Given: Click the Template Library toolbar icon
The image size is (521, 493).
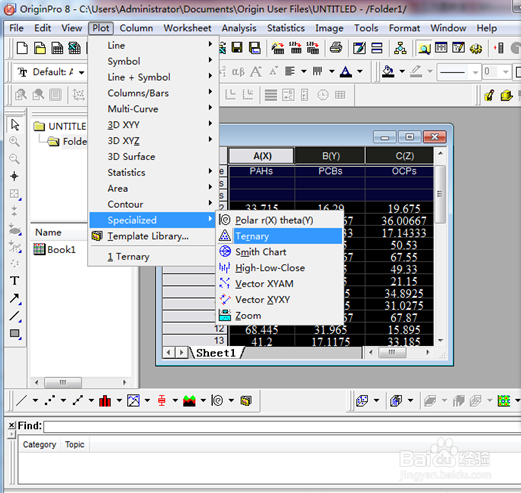Looking at the screenshot, I should [246, 400].
